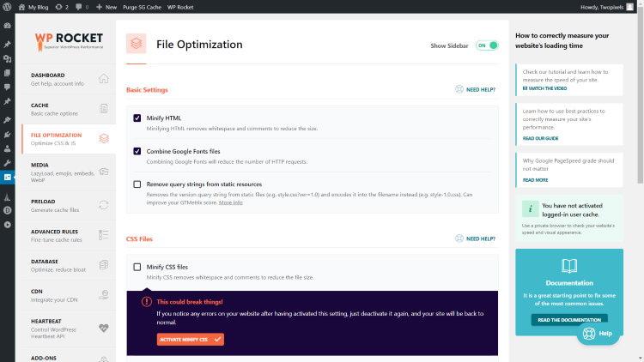Open the Media settings tab

click(x=69, y=172)
